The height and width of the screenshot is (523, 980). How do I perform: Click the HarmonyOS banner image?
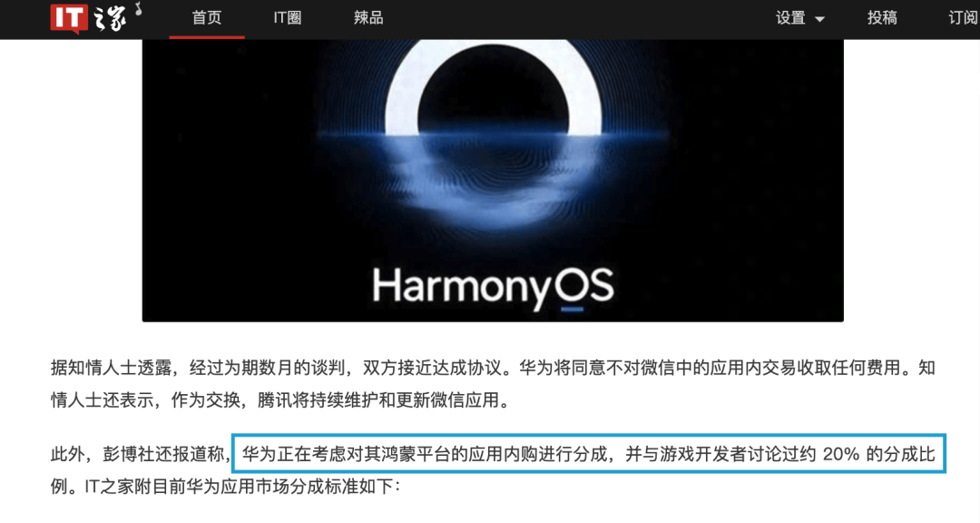coord(493,180)
